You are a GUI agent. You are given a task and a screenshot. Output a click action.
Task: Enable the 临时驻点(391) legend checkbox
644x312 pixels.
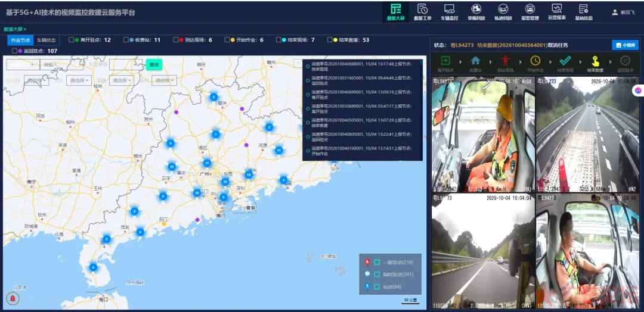(377, 274)
